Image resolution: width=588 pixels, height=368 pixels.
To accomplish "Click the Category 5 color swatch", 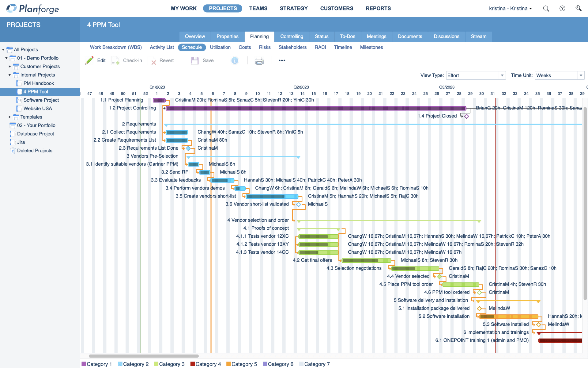I will point(228,364).
